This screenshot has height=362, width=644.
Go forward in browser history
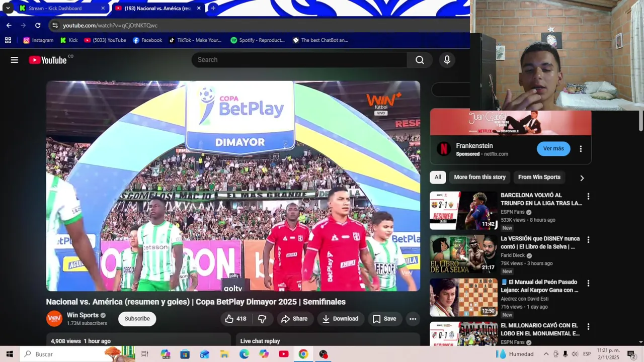click(23, 25)
